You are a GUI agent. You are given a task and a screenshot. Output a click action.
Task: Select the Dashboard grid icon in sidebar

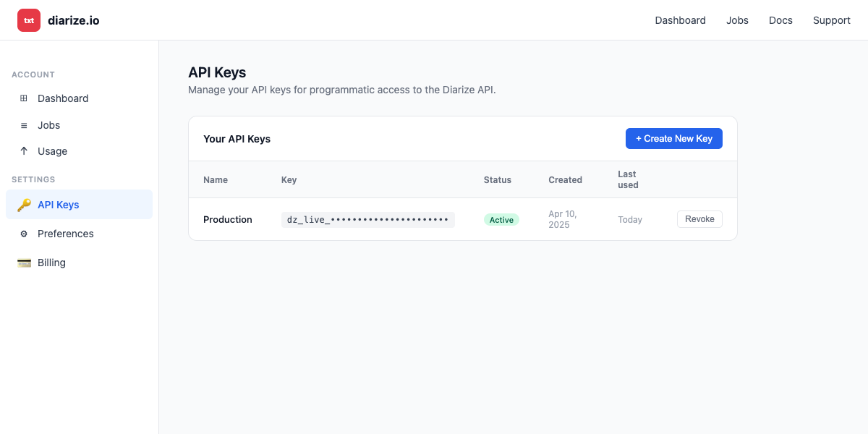point(24,98)
